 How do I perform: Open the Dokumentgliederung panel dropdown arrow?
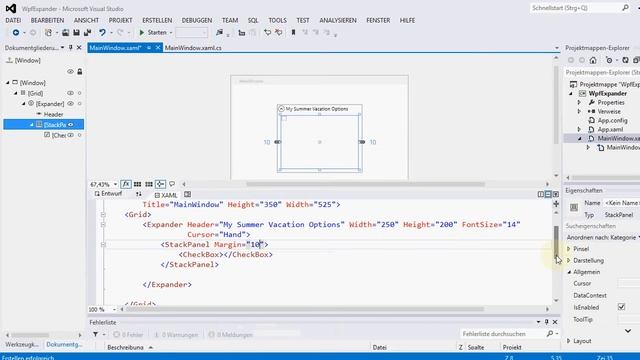tap(62, 48)
